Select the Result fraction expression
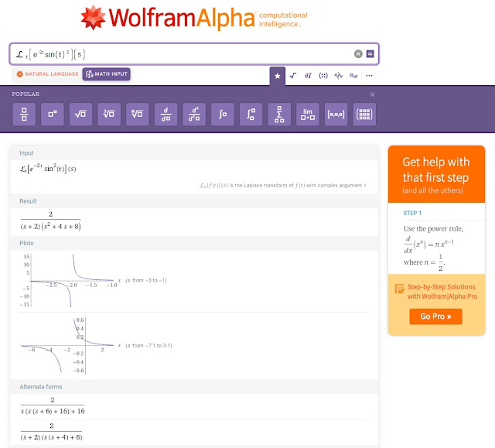This screenshot has height=448, width=495. (x=50, y=221)
